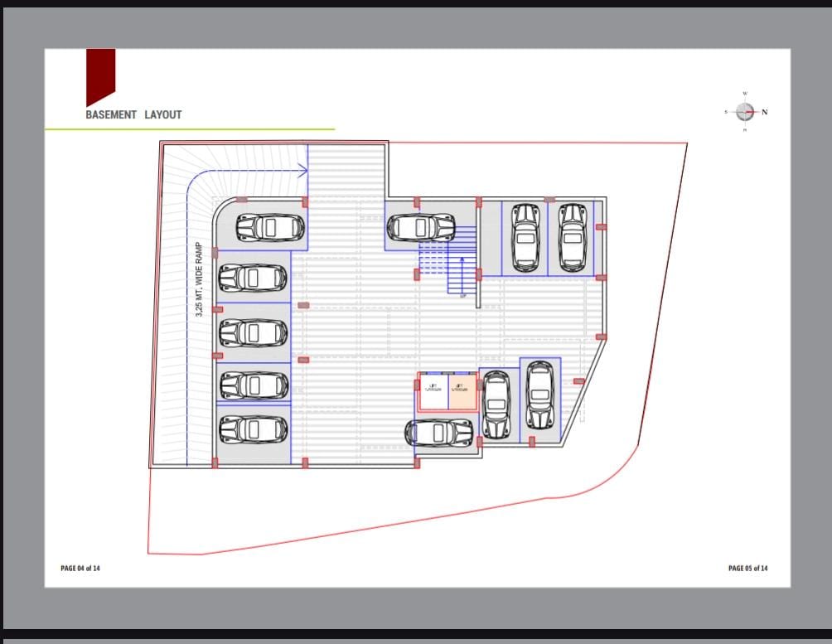
Task: Click the PAGE 05 of 14 footer
Action: pyautogui.click(x=748, y=568)
